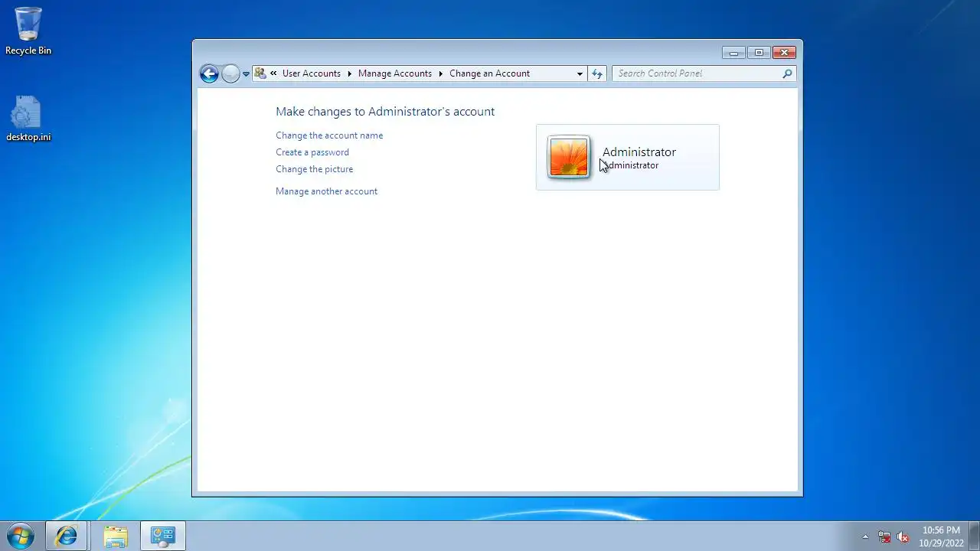The height and width of the screenshot is (551, 980).
Task: Click the User Accounts icon in address bar
Action: pyautogui.click(x=260, y=73)
